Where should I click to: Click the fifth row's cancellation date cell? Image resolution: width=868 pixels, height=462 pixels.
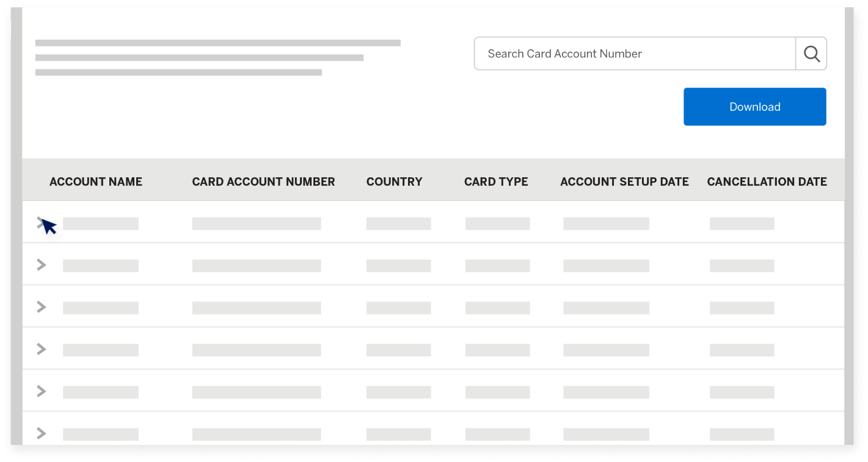click(742, 392)
